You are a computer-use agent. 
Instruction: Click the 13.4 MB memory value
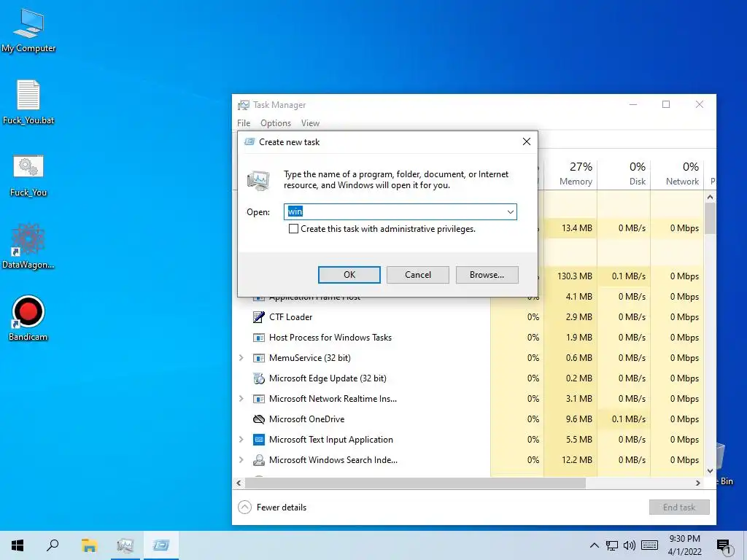pyautogui.click(x=576, y=228)
